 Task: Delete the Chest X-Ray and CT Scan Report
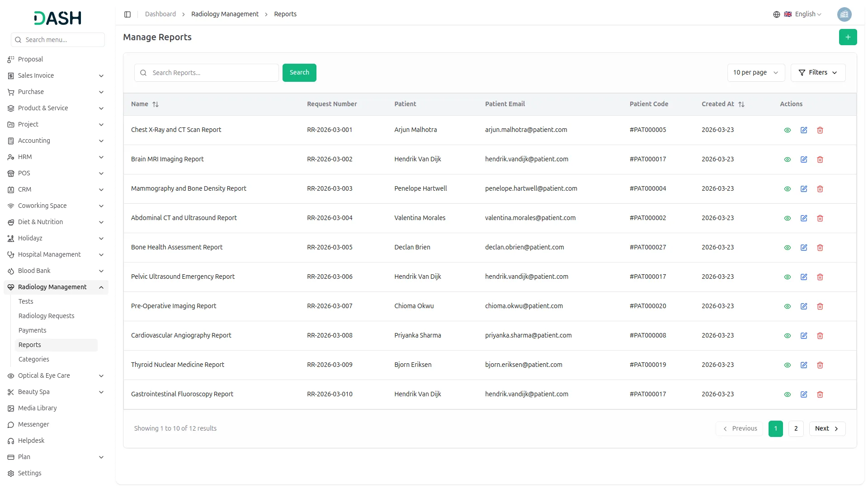click(x=820, y=130)
